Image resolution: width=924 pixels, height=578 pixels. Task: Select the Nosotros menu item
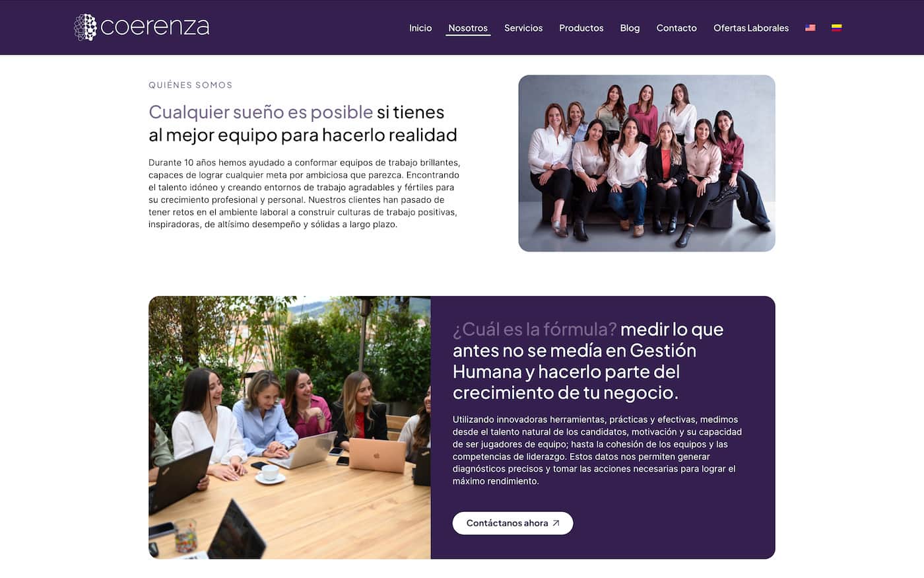tap(468, 28)
